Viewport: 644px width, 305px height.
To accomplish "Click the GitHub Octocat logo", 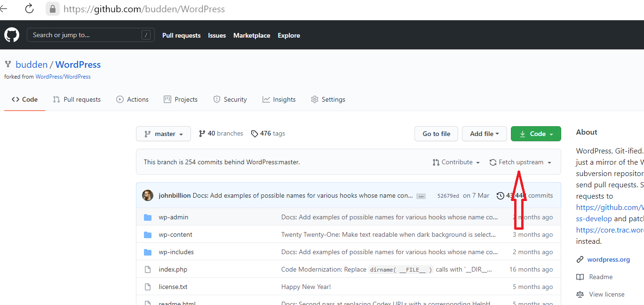I will [12, 35].
